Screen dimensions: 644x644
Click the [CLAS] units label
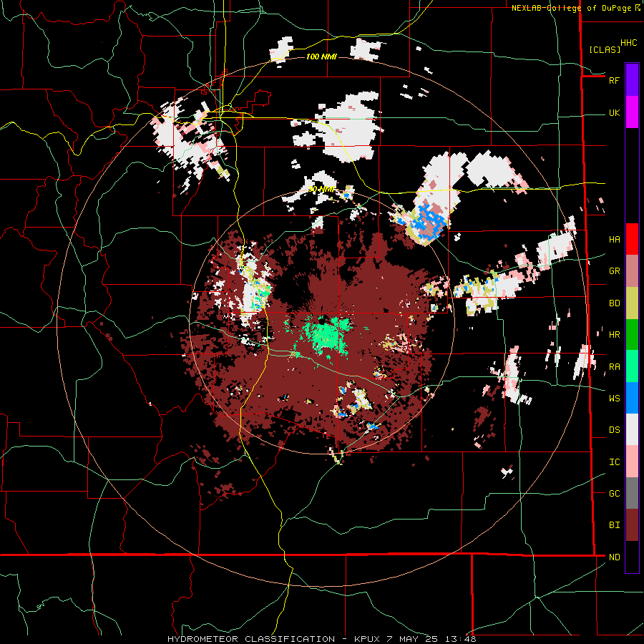(x=605, y=49)
